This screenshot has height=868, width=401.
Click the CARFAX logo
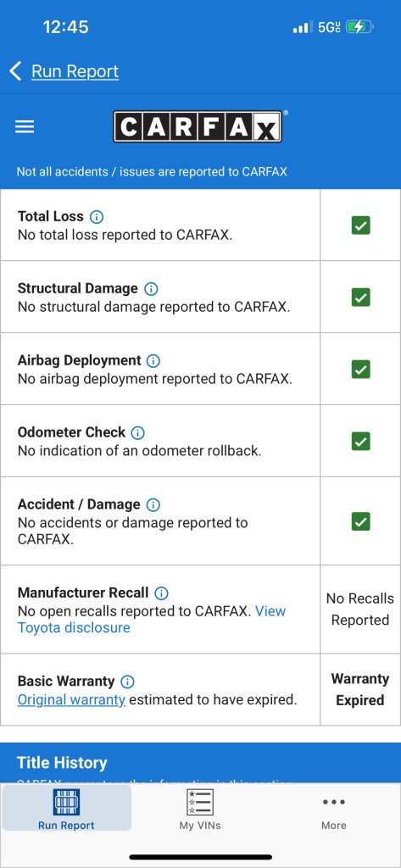coord(198,127)
